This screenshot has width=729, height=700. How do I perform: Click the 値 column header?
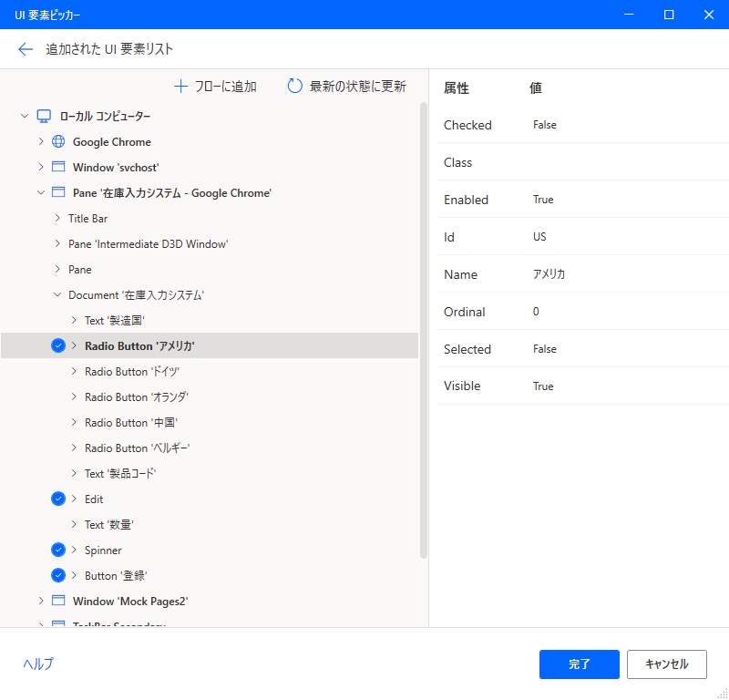[x=536, y=87]
